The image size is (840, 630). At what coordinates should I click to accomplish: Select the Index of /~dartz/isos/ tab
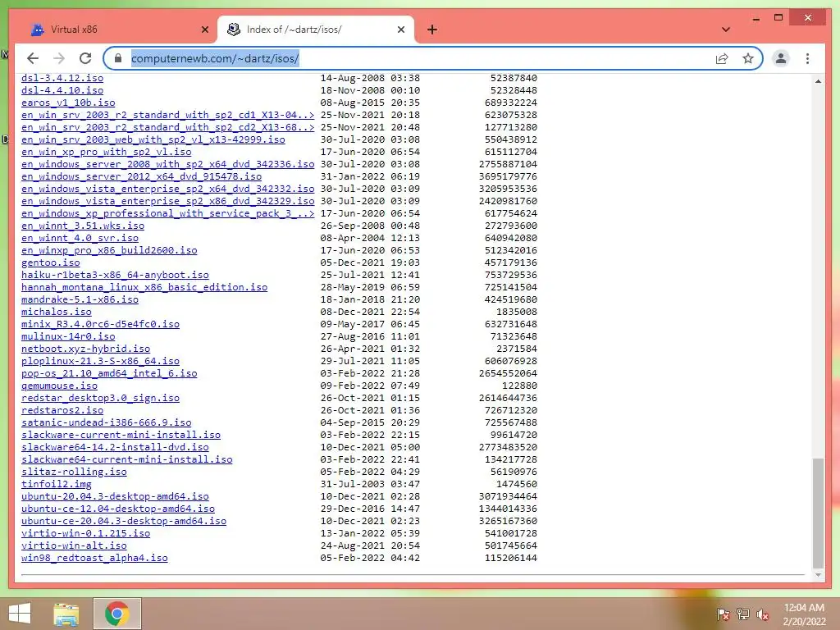click(x=316, y=30)
